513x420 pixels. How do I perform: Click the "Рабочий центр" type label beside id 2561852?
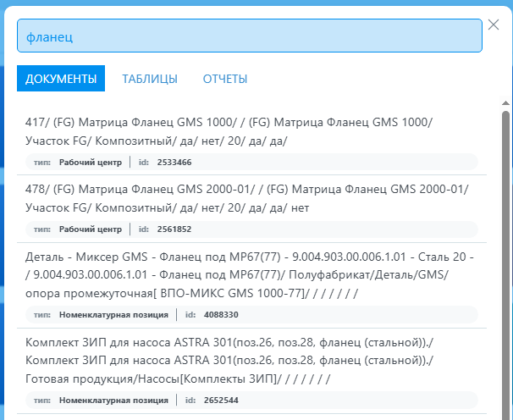pos(91,229)
